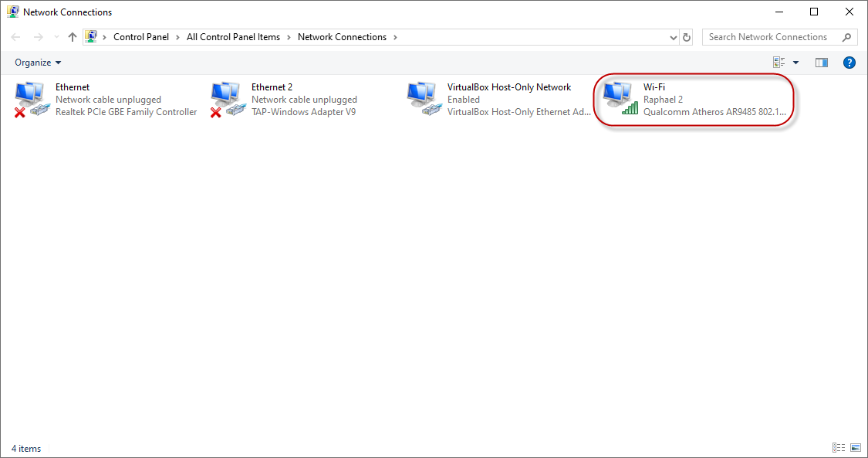Screen dimensions: 868x458
Task: Click the Refresh button in address bar
Action: pyautogui.click(x=687, y=37)
